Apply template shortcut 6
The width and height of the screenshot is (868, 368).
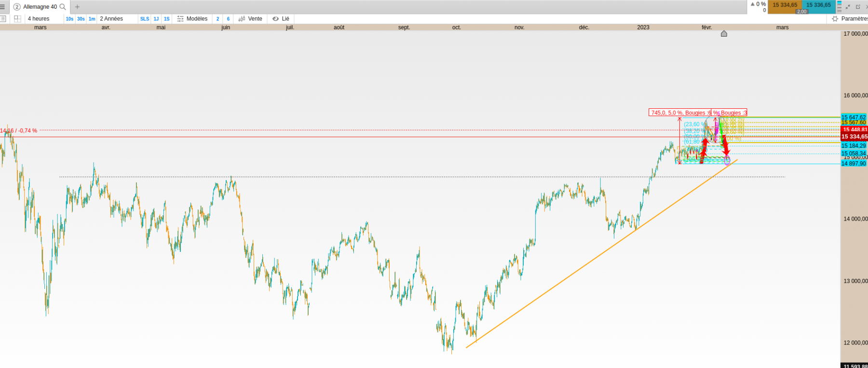point(228,19)
